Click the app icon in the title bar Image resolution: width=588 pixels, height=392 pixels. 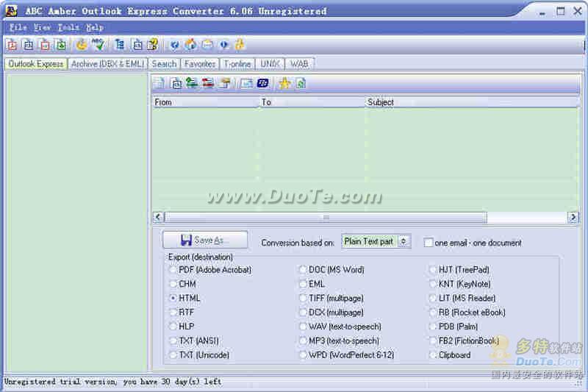(x=11, y=10)
